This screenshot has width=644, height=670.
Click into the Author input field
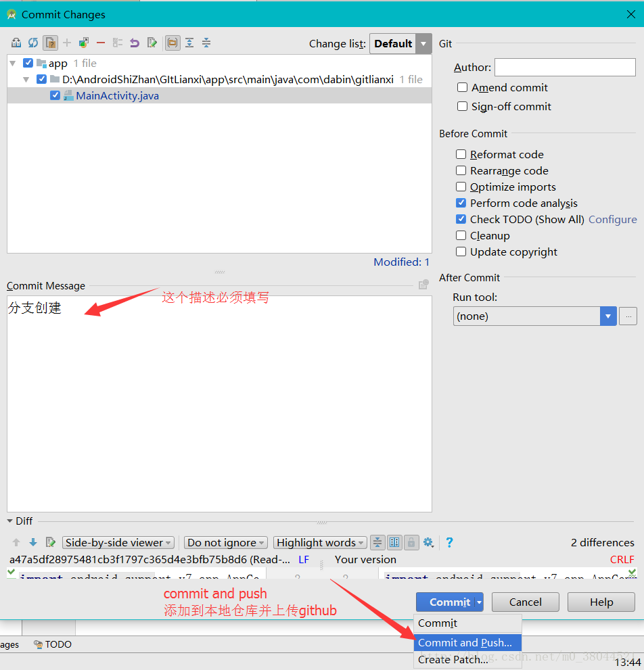tap(565, 67)
